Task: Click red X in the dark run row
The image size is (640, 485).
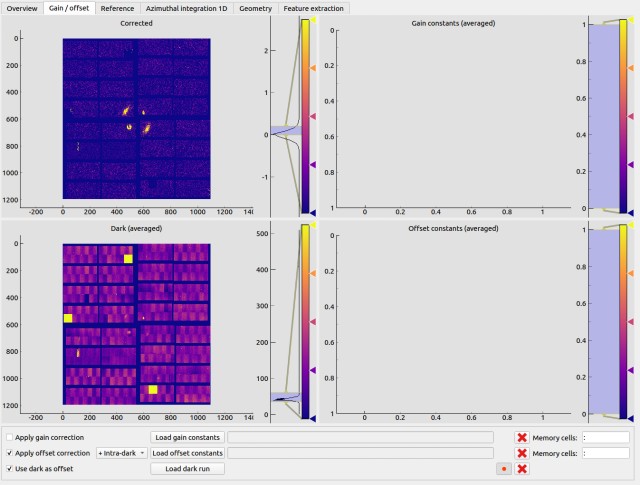Action: coord(522,469)
